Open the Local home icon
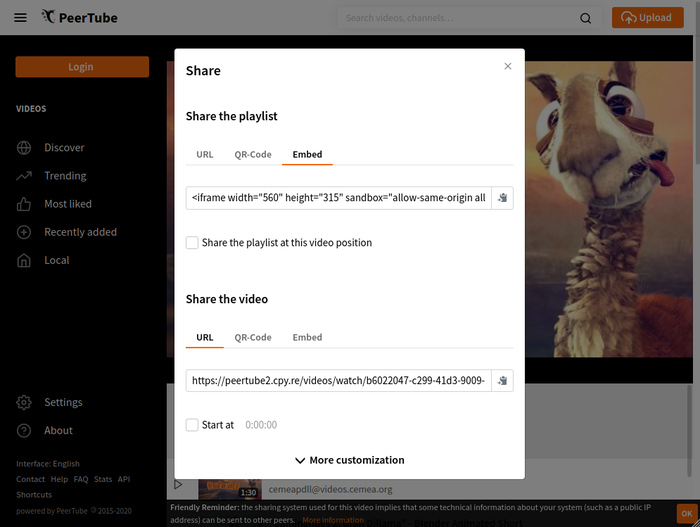Image resolution: width=700 pixels, height=527 pixels. click(x=24, y=260)
